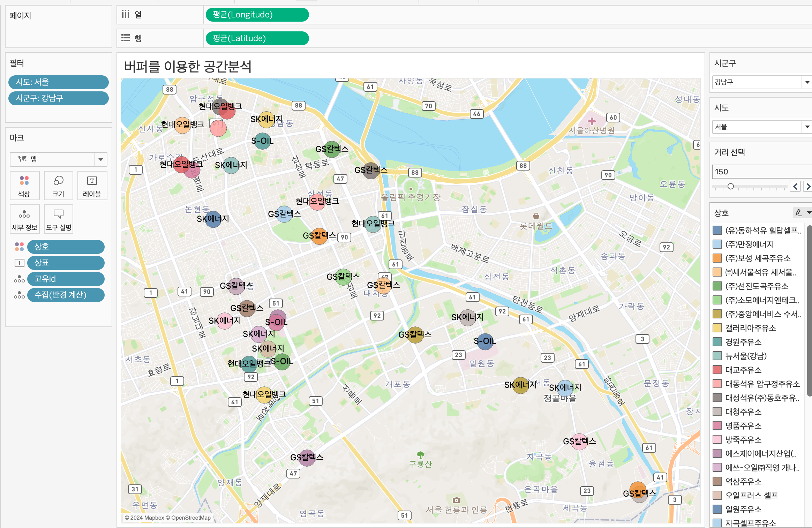Click the 경원주유소 teal legend swatch
This screenshot has height=528, width=812.
click(717, 342)
